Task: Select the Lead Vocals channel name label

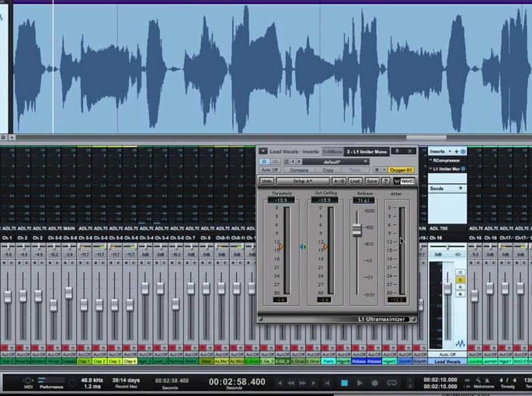Action: click(447, 361)
